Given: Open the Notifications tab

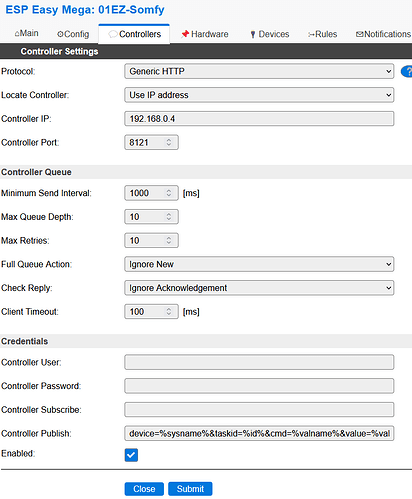Looking at the screenshot, I should point(383,34).
